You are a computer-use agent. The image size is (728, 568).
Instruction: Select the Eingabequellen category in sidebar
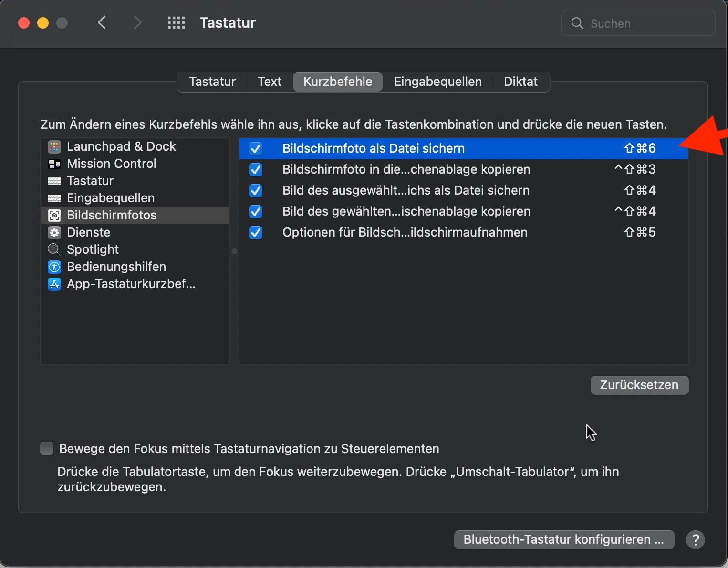tap(111, 198)
